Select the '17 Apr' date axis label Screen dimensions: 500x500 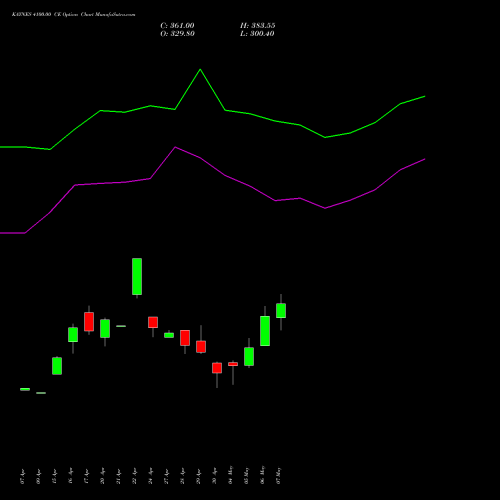(x=86, y=476)
